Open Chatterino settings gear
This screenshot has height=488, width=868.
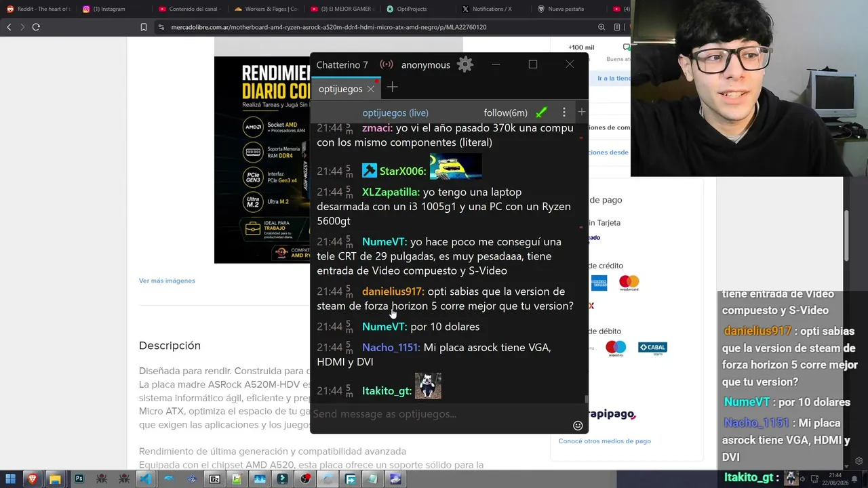[465, 64]
